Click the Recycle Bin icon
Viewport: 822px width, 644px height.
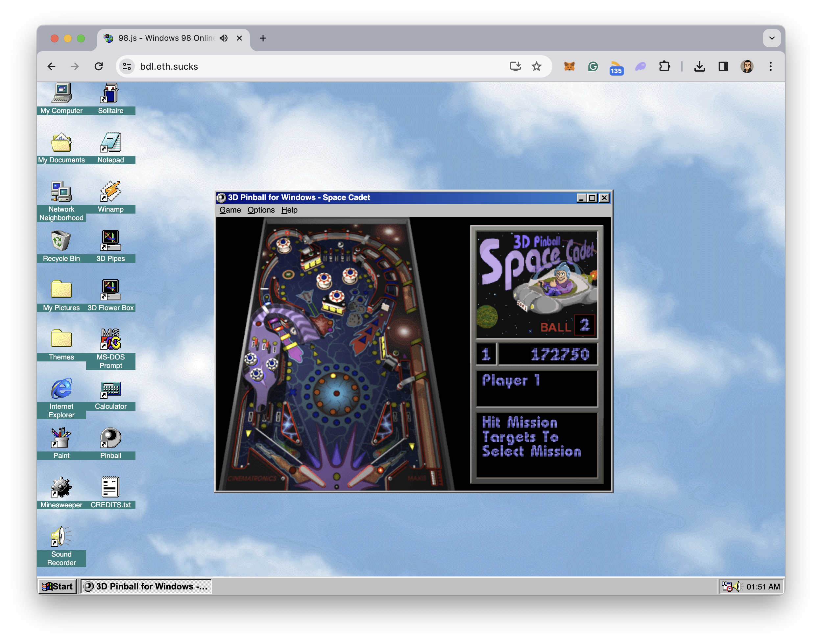(61, 241)
